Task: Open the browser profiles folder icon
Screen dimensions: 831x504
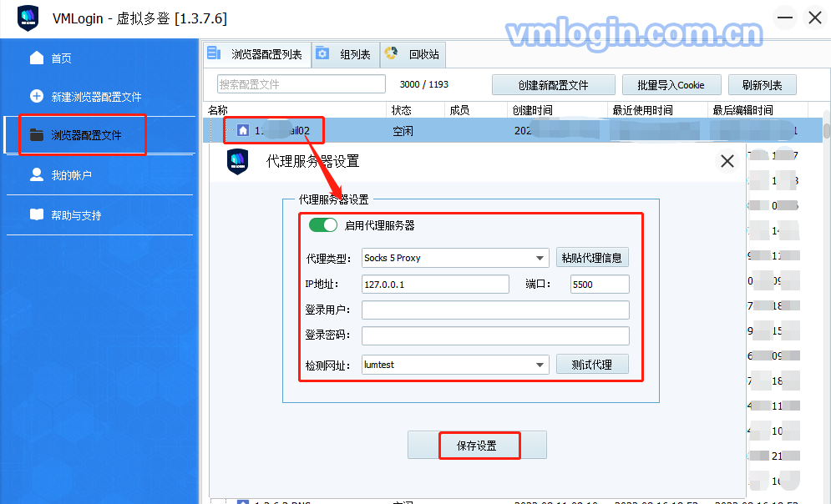Action: pos(37,135)
